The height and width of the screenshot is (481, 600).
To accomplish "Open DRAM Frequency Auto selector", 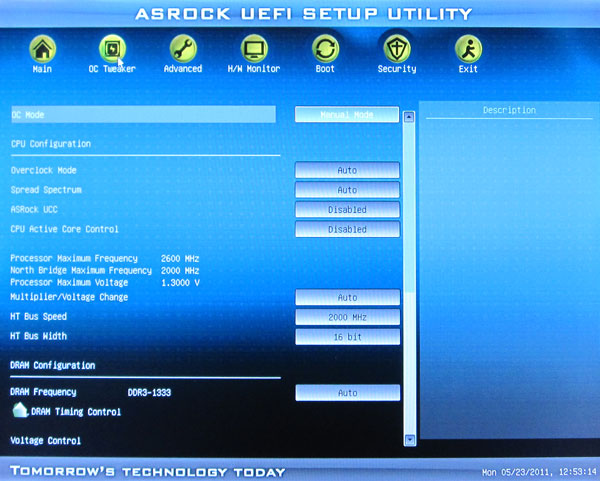I will (x=347, y=393).
